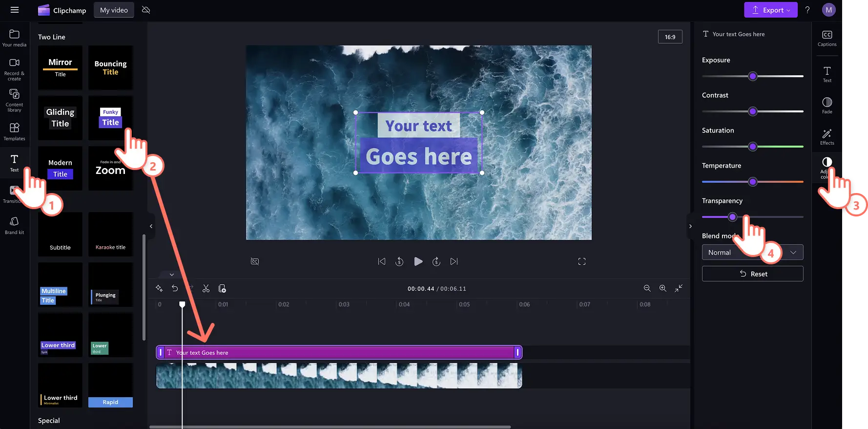Duplicate the selected clip

[x=222, y=288]
